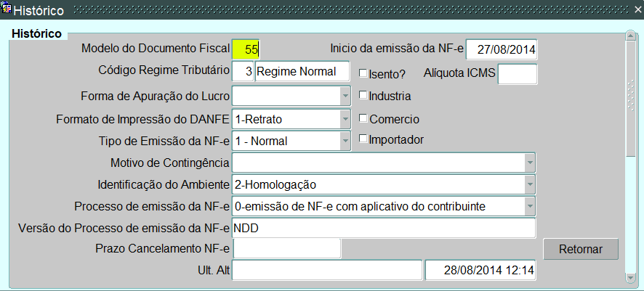Select the Prazo Cancelamento NF-e field
Image resolution: width=644 pixels, height=291 pixels.
point(286,248)
